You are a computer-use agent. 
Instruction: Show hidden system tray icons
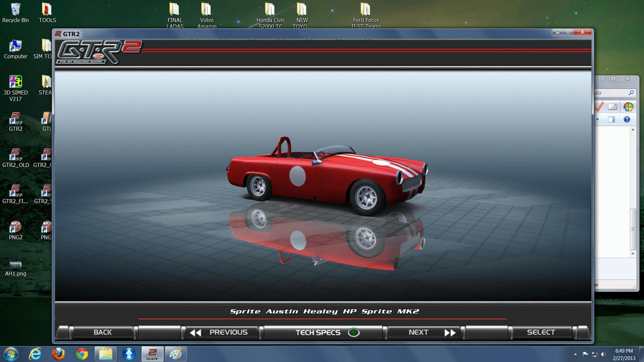point(575,354)
